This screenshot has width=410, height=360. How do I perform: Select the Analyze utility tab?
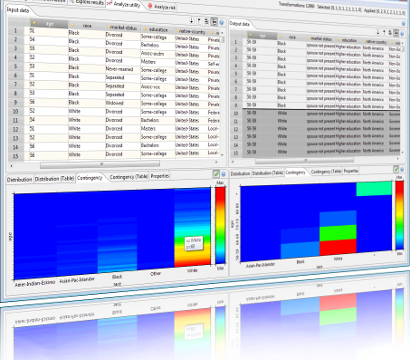point(124,5)
